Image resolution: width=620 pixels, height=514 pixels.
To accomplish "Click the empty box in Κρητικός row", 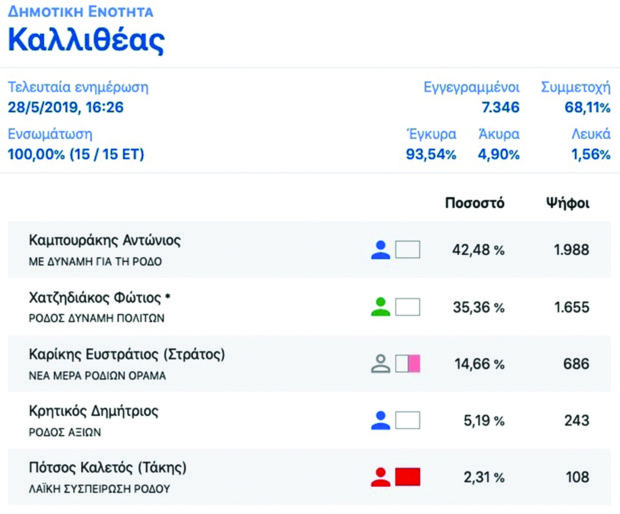I will 408,420.
